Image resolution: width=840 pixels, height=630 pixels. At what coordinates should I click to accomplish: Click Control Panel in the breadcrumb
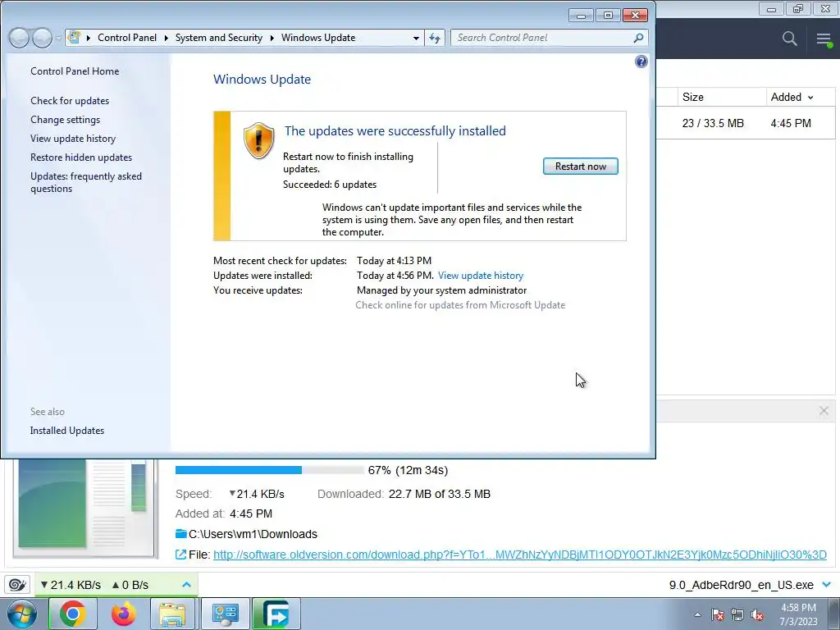coord(127,38)
